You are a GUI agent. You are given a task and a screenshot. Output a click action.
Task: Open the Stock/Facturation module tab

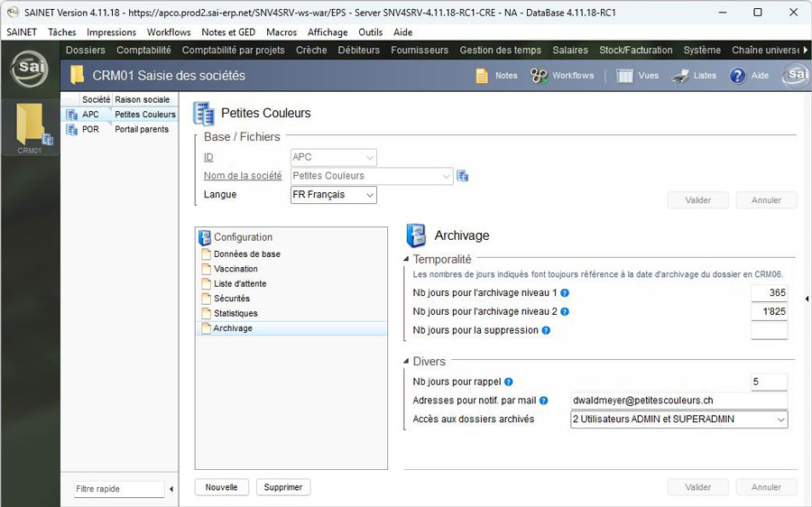[x=636, y=51]
